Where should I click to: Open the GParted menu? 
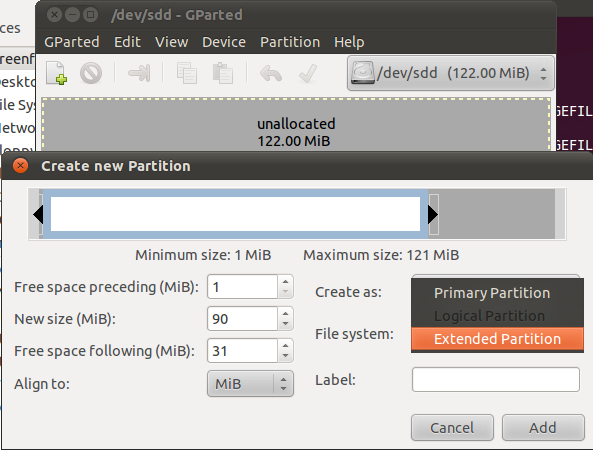(72, 42)
